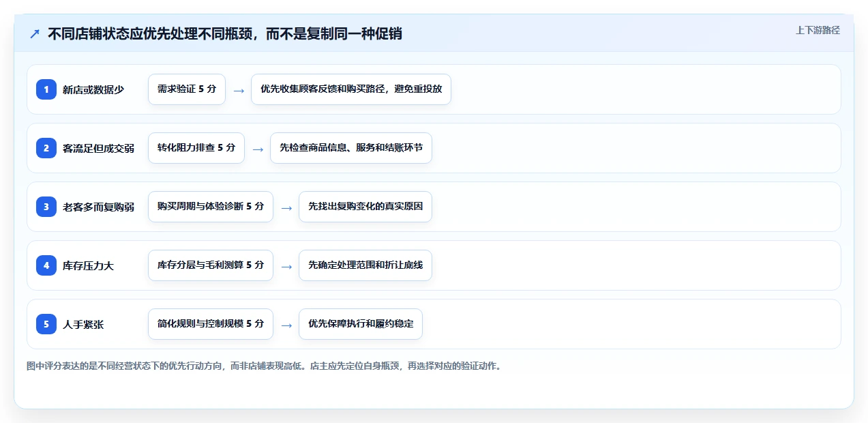
Task: Click the 库存分层与毛利测算 5 分 pill
Action: pyautogui.click(x=211, y=265)
